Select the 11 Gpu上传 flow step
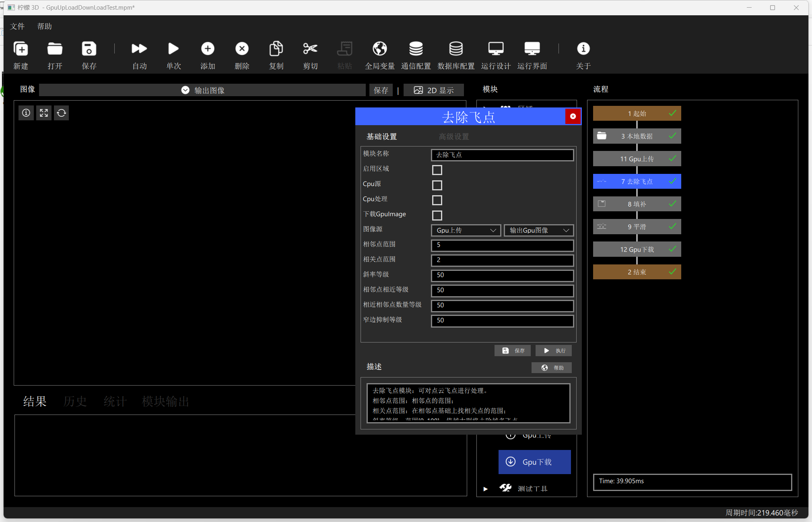 coord(637,159)
